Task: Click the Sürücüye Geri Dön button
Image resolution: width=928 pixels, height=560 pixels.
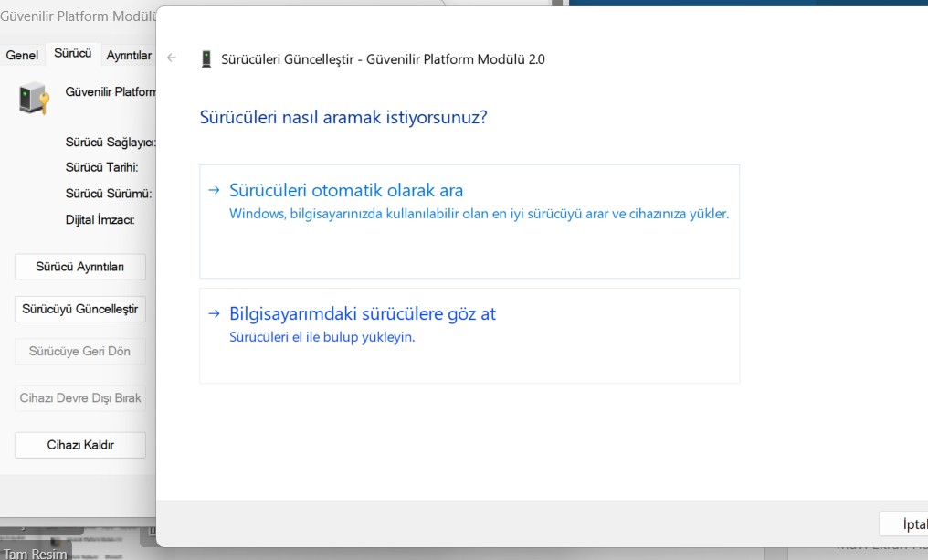Action: point(79,351)
